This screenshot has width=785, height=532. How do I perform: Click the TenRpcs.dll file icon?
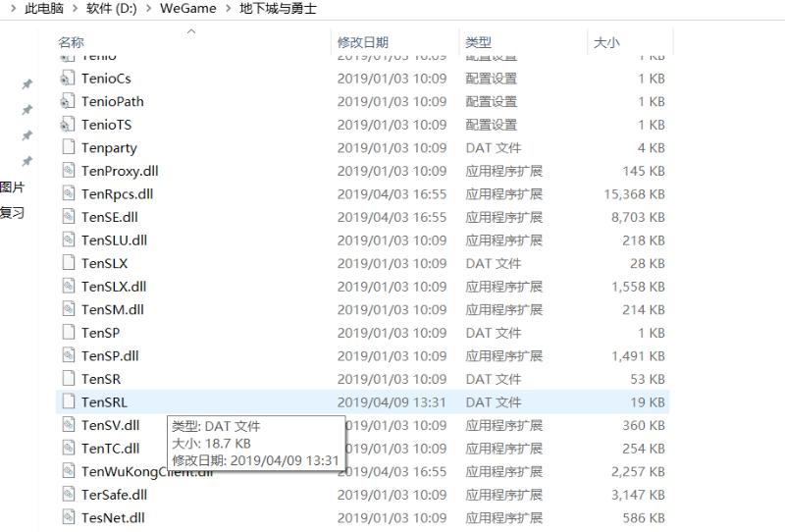[68, 194]
